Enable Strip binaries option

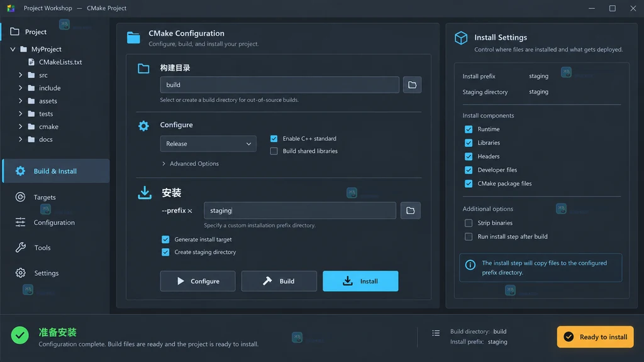pyautogui.click(x=469, y=223)
